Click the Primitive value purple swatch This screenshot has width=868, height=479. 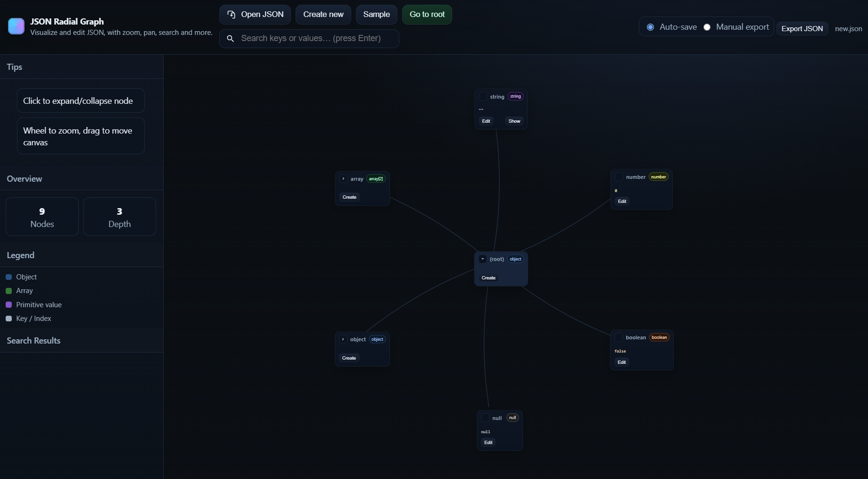[8, 305]
